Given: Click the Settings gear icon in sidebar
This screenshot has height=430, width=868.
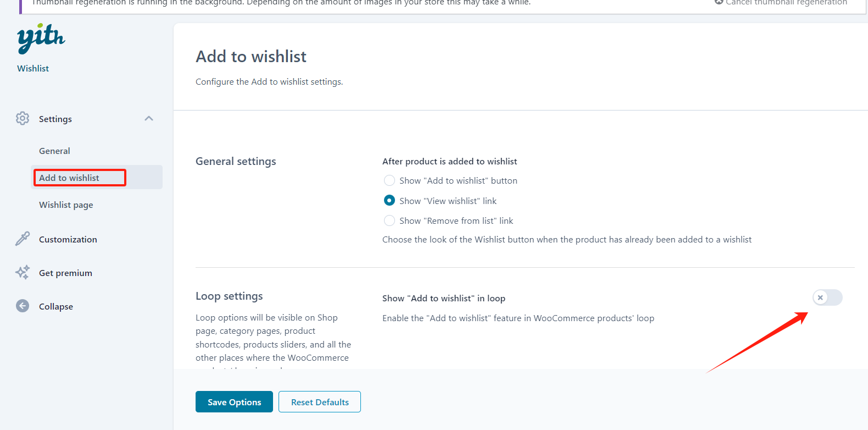Looking at the screenshot, I should click(x=23, y=118).
